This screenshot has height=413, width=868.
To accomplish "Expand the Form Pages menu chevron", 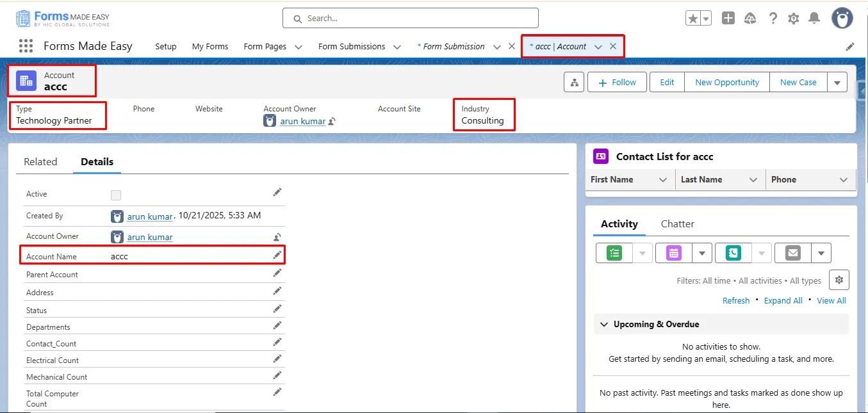I will [299, 47].
